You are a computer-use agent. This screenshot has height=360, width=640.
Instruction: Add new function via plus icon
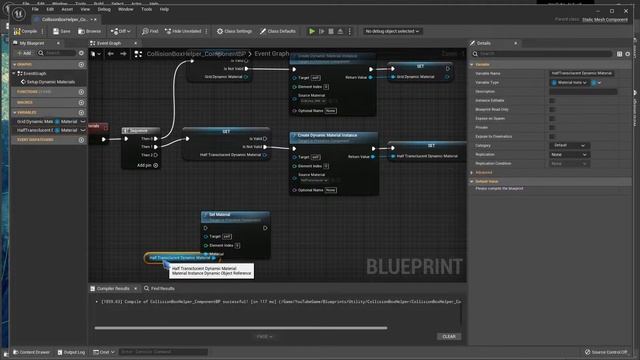81,92
